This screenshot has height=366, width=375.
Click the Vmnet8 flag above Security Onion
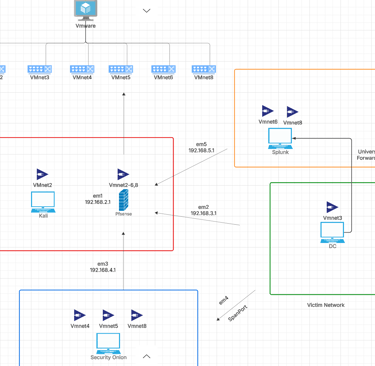[x=137, y=315]
